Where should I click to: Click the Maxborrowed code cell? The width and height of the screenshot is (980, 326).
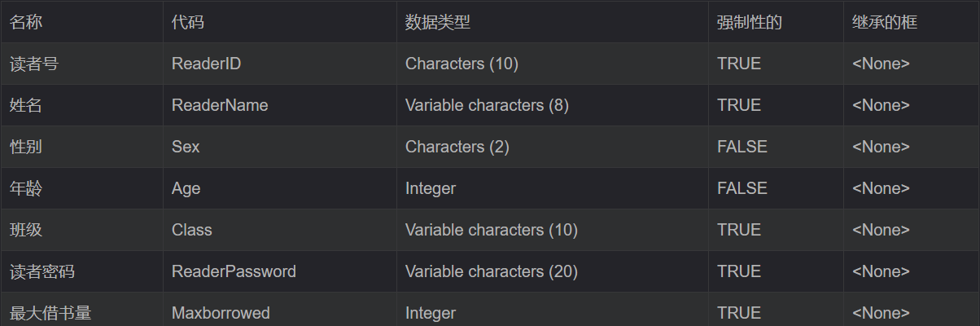(x=221, y=313)
